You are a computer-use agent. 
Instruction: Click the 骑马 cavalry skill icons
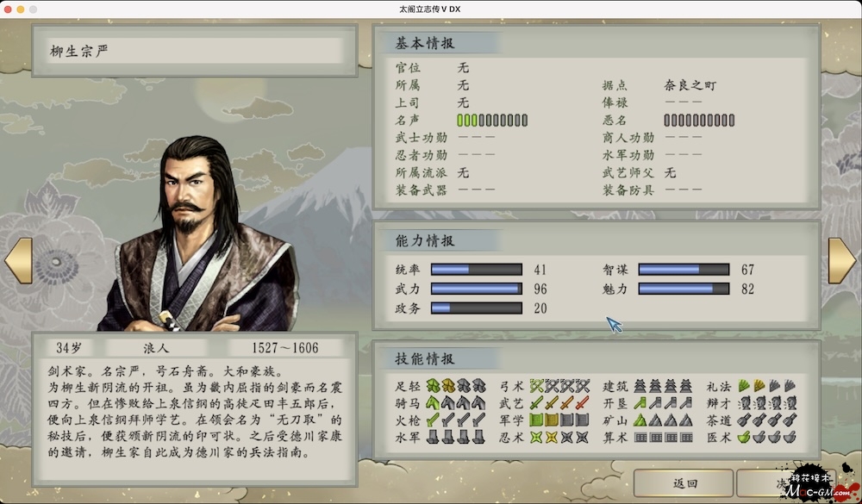456,403
